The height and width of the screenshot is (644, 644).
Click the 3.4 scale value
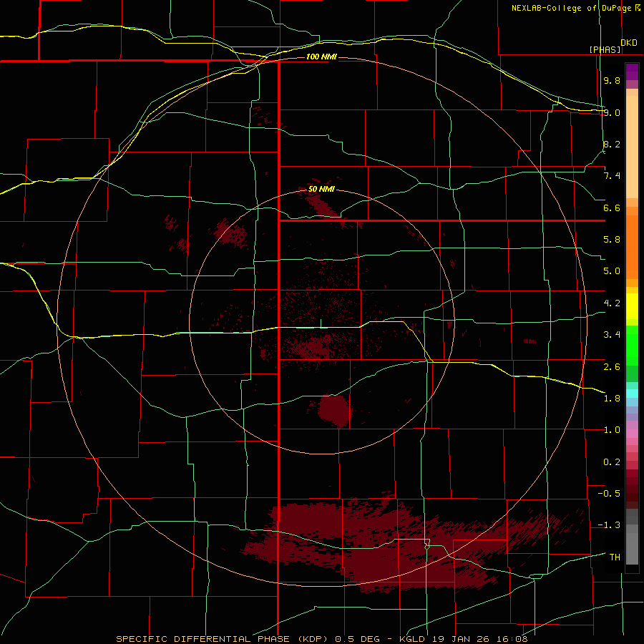click(612, 335)
